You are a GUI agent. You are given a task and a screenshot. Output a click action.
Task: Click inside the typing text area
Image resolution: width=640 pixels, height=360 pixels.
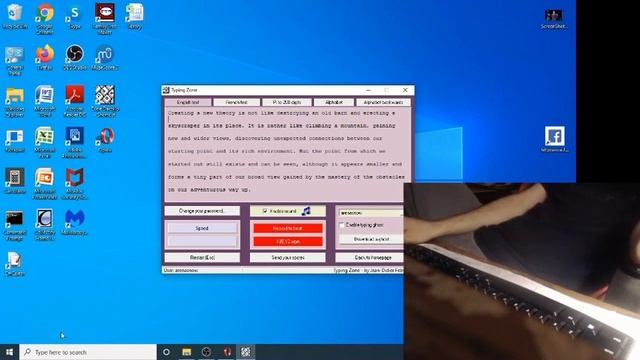point(287,154)
